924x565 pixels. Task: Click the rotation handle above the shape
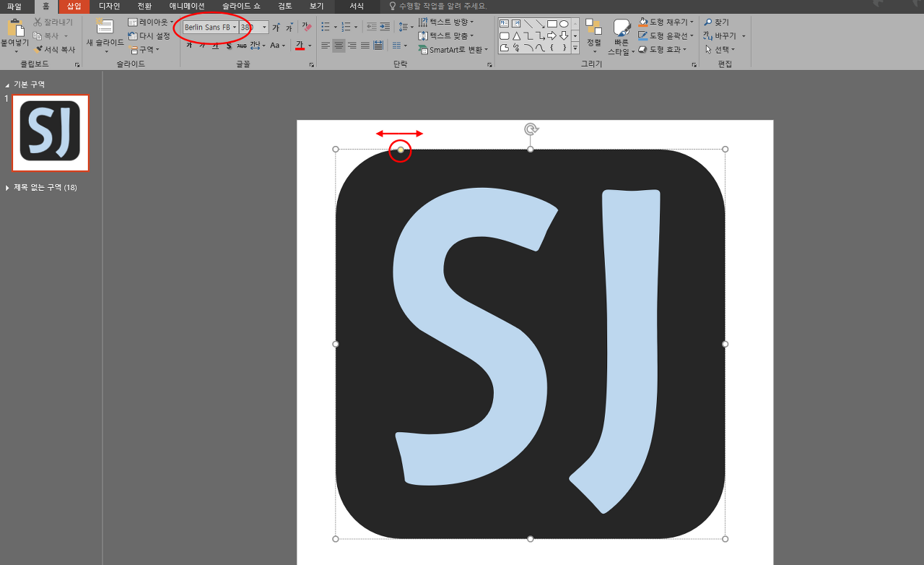click(x=531, y=129)
